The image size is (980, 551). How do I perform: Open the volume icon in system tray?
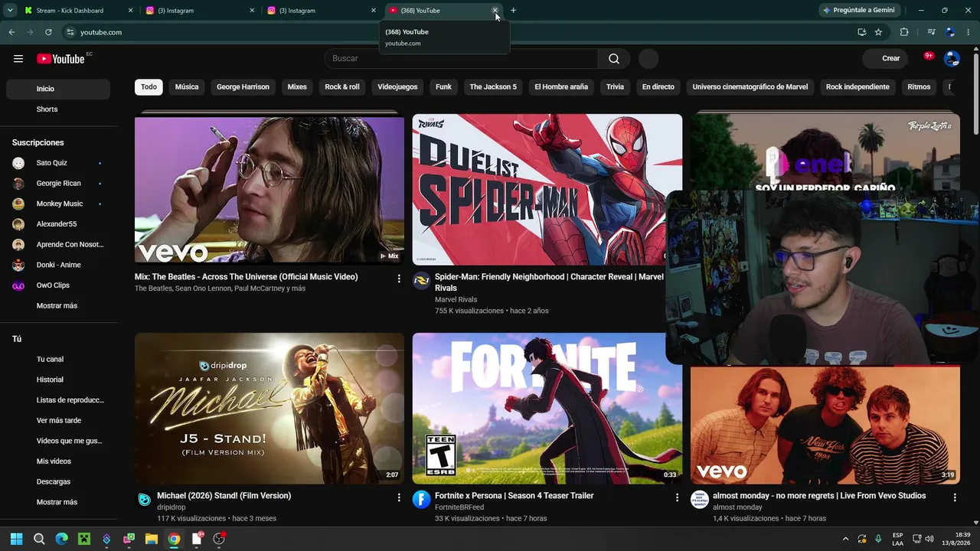point(929,539)
